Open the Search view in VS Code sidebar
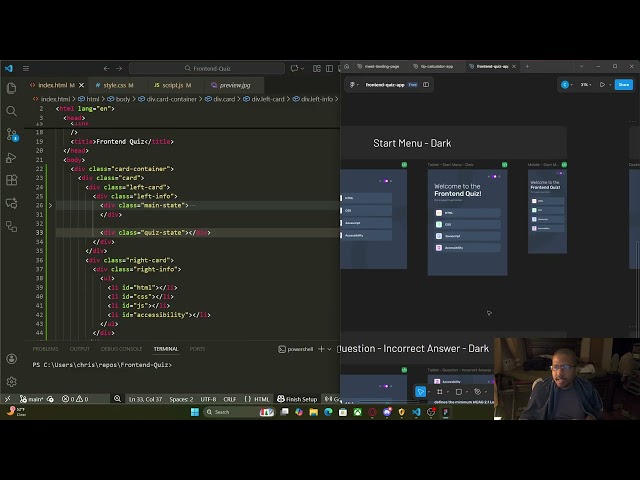Viewport: 640px width, 480px height. [11, 111]
